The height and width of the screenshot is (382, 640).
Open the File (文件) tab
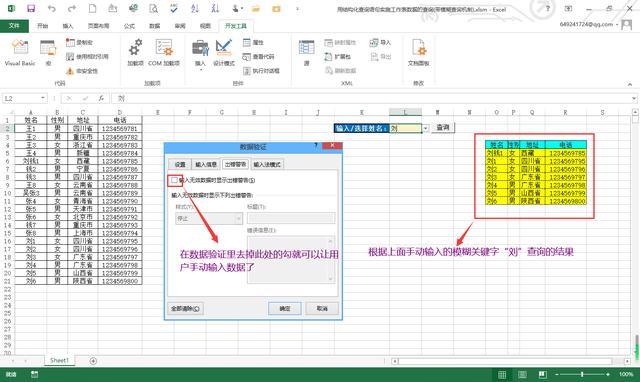(x=14, y=26)
